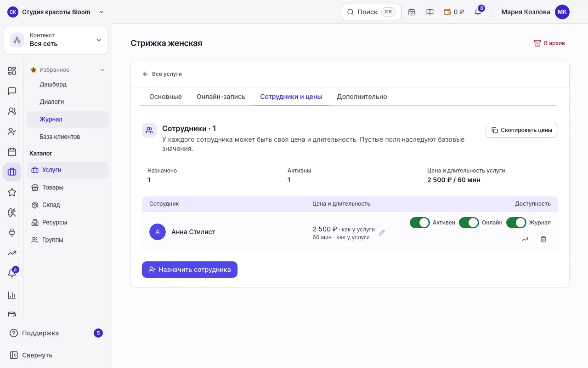Open the plug integrations icon in the rail

pyautogui.click(x=12, y=233)
